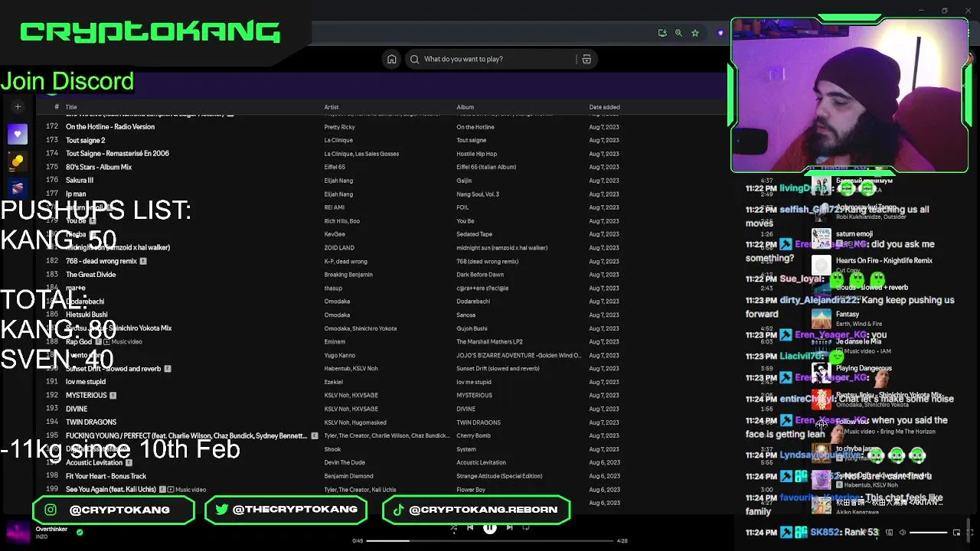Screen dimensions: 980x551
Task: Open the mini player icon
Action: (x=956, y=532)
